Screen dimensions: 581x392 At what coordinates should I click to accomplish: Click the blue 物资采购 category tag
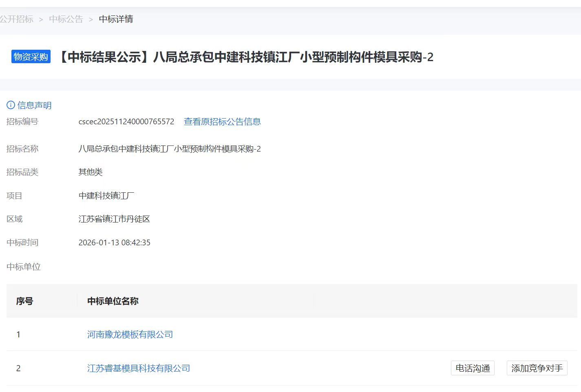[x=31, y=57]
